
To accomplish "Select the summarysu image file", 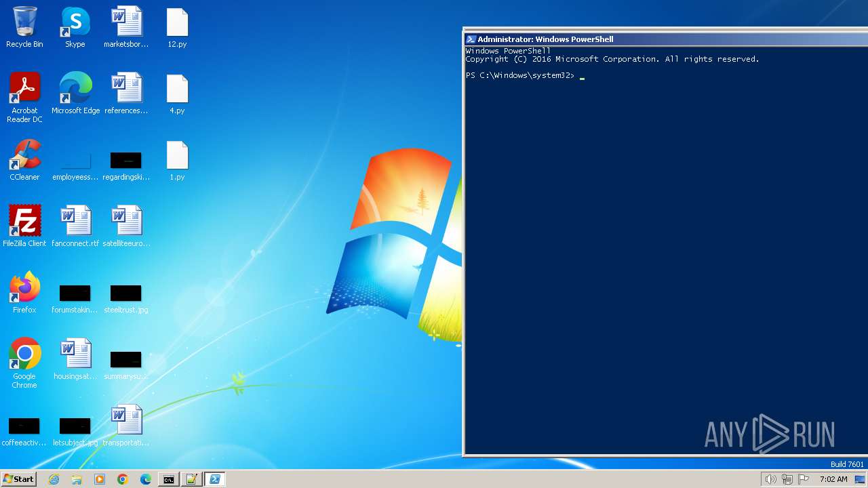I will pos(126,365).
